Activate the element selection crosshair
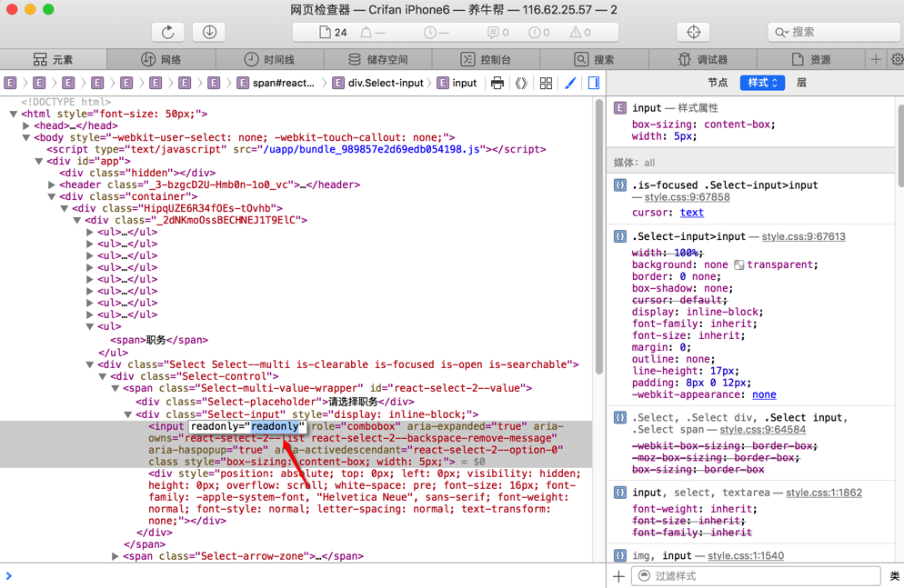Image resolution: width=904 pixels, height=588 pixels. click(x=694, y=32)
